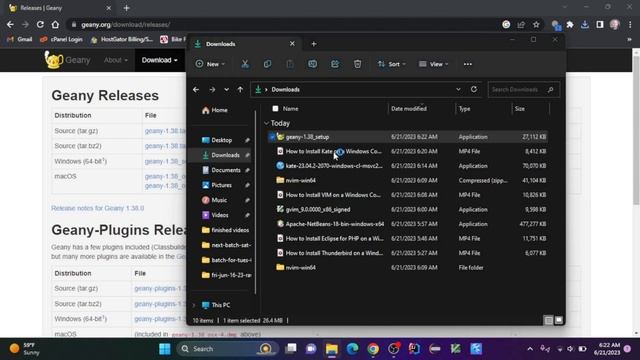Reload the Geany page in Chrome
This screenshot has height=360, width=640.
40,24
